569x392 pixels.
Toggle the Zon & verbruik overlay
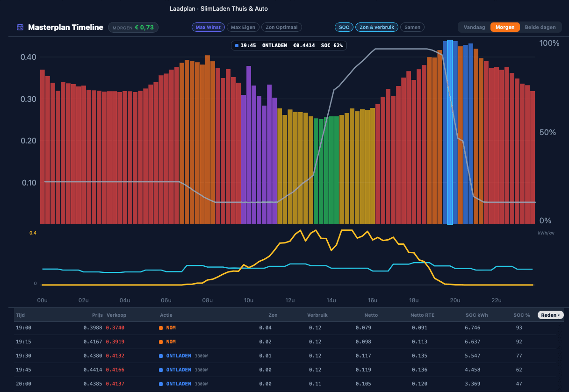tap(377, 27)
